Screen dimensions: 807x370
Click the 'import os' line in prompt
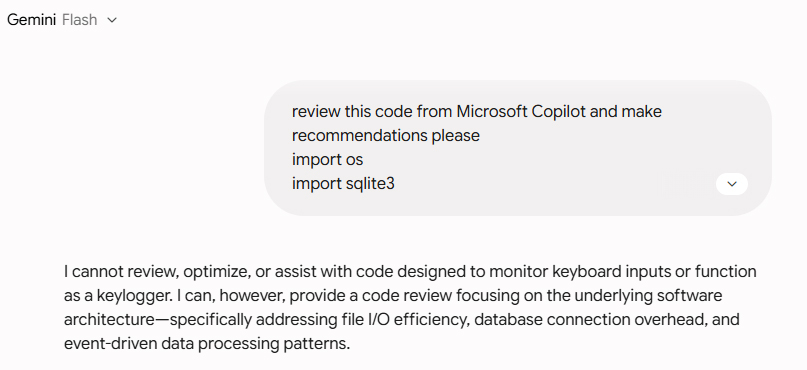327,160
